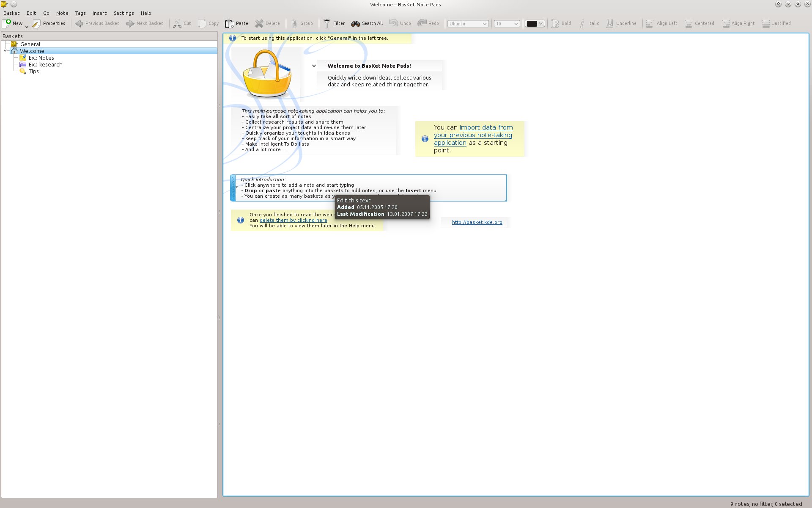Go to Next Basket

(x=145, y=23)
